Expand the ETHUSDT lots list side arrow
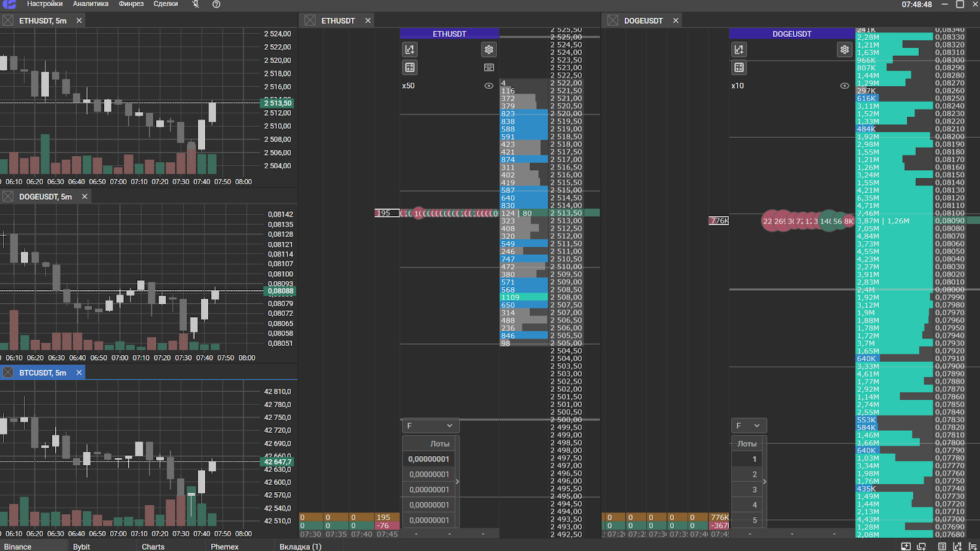980x551 pixels. point(458,482)
